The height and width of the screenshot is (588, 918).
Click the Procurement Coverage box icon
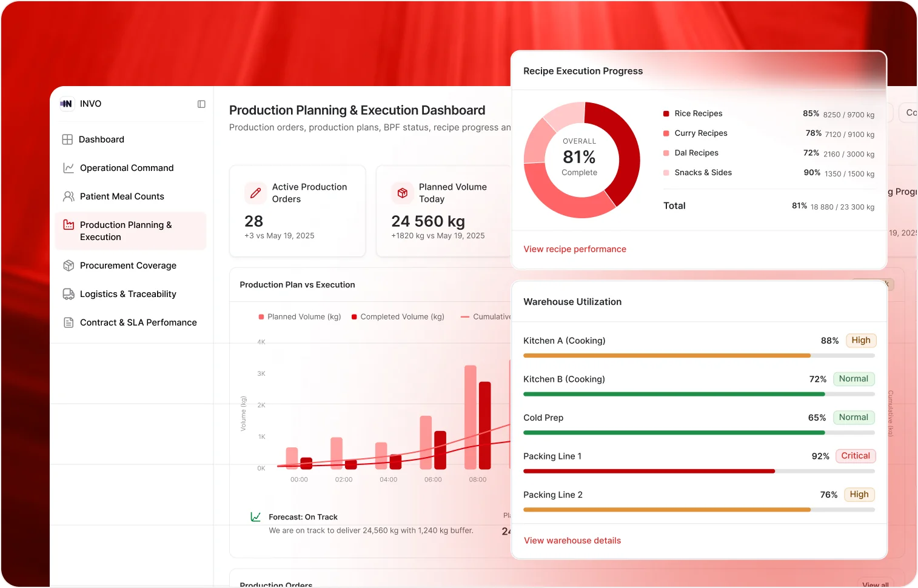click(x=69, y=266)
